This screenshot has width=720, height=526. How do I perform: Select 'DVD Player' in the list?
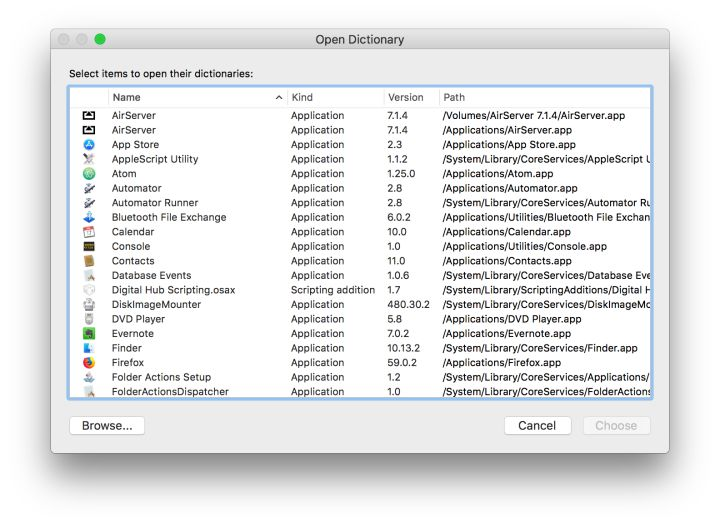pyautogui.click(x=138, y=319)
